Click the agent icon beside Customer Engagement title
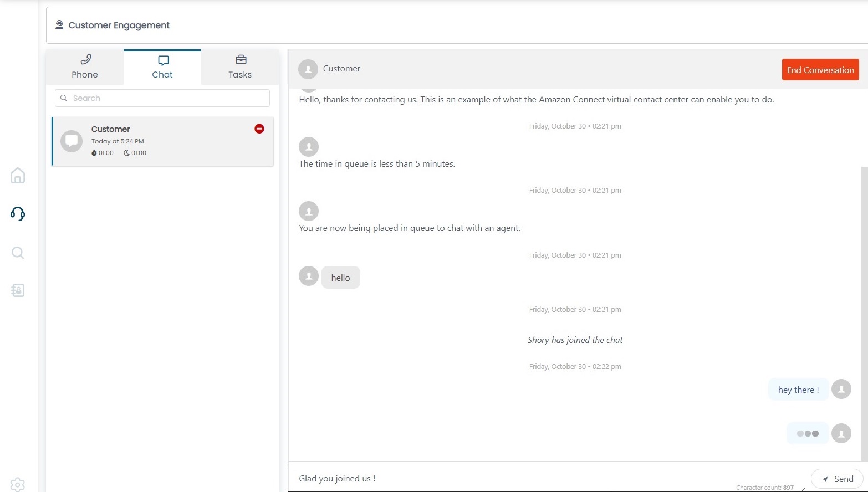The height and width of the screenshot is (492, 868). click(59, 25)
